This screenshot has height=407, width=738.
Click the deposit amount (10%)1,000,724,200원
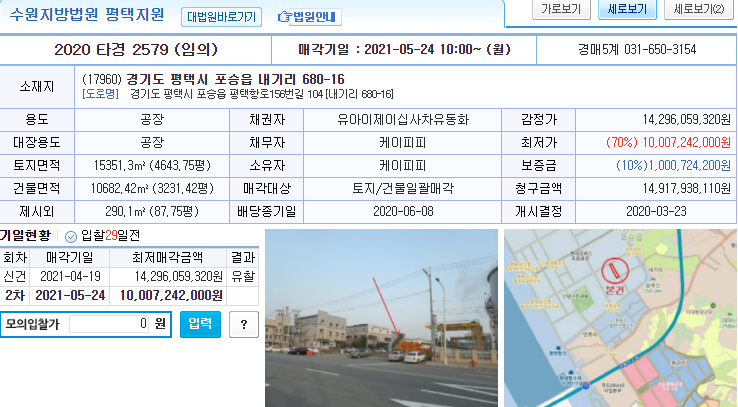coord(674,166)
